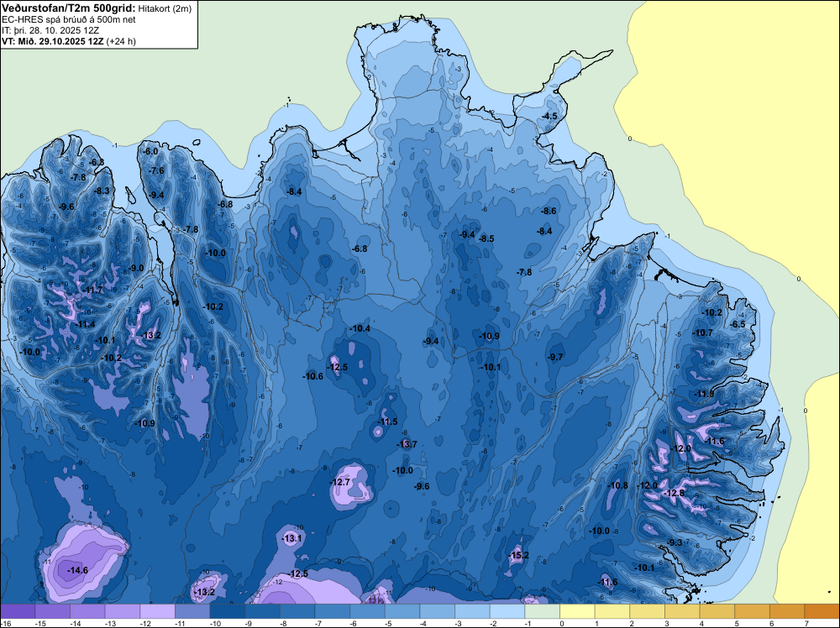
Task: Click the -8.6 temperature label
Action: coord(549,212)
